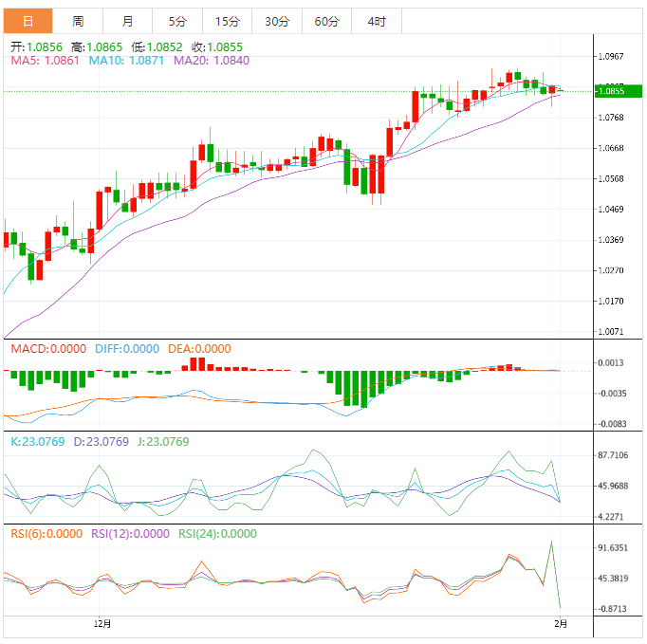This screenshot has width=647, height=644.
Task: Open the 15分 timeframe tab
Action: tap(227, 21)
